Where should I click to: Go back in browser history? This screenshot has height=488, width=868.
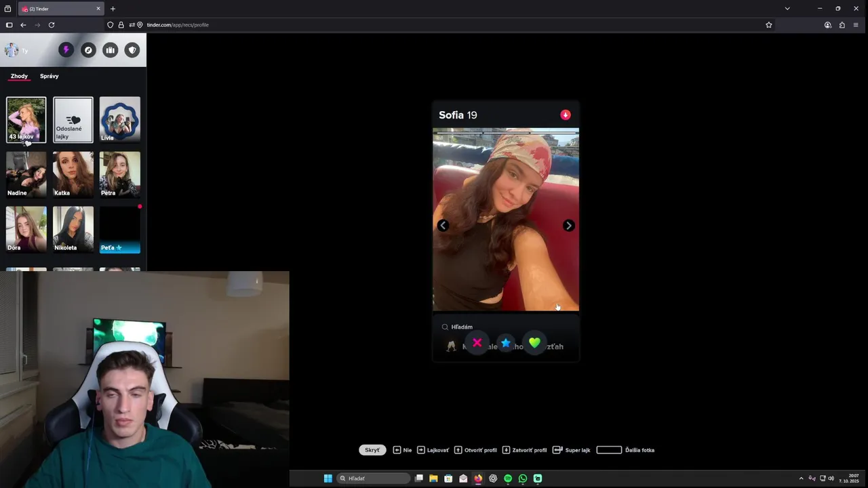point(23,25)
